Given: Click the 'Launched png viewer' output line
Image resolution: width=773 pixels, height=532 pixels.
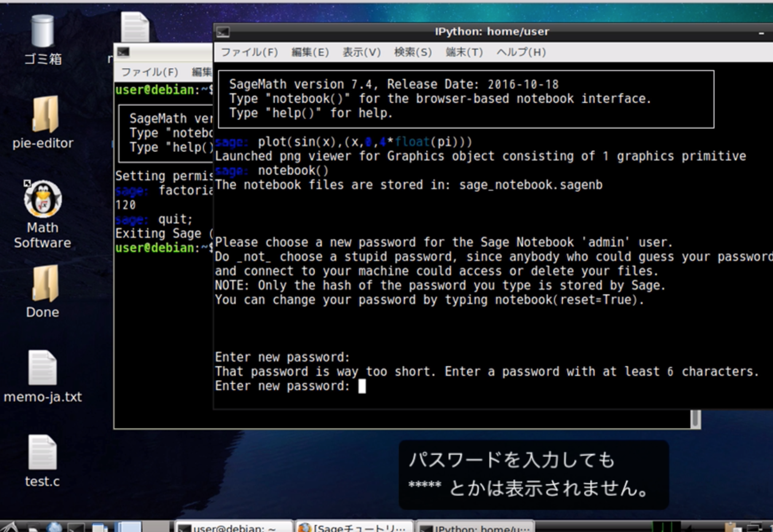Looking at the screenshot, I should click(480, 156).
